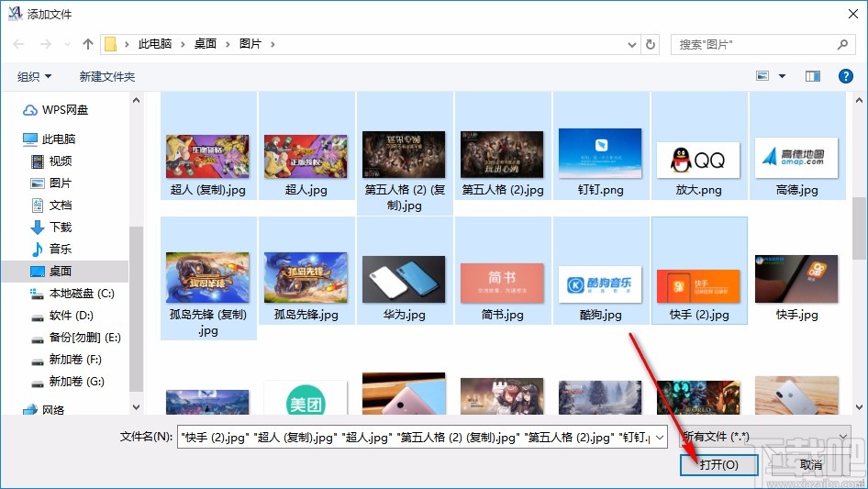Go up one folder level
This screenshot has height=489, width=868.
coord(87,44)
